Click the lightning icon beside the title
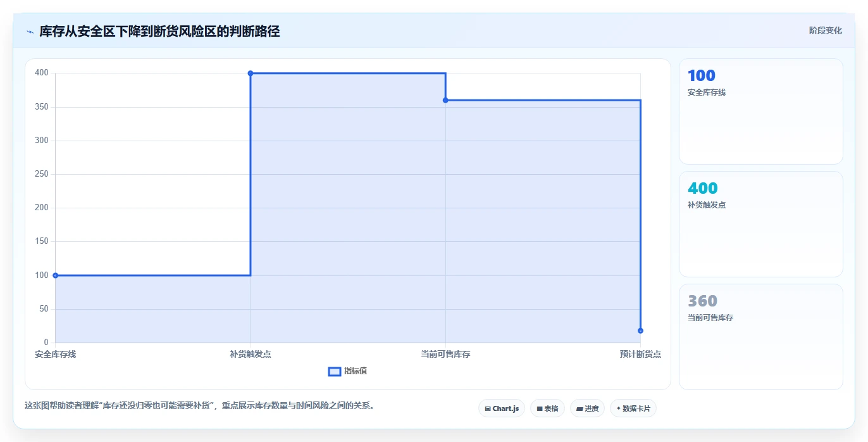868x442 pixels. [30, 31]
